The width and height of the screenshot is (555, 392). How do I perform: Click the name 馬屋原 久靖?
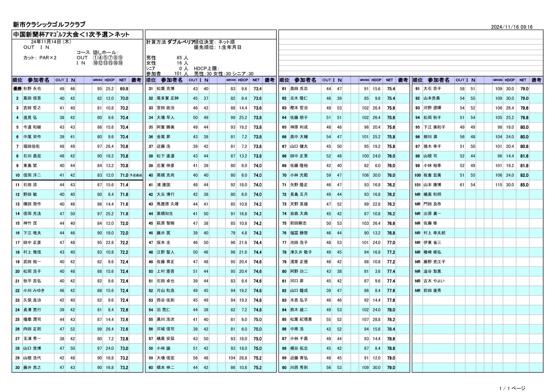(168, 204)
